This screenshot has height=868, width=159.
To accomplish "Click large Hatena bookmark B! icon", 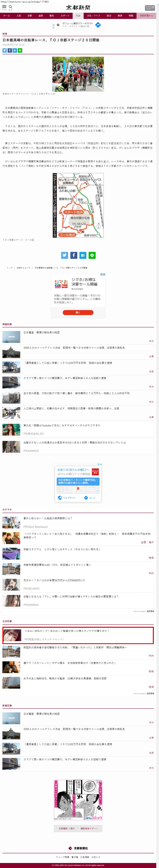I will coord(83,255).
